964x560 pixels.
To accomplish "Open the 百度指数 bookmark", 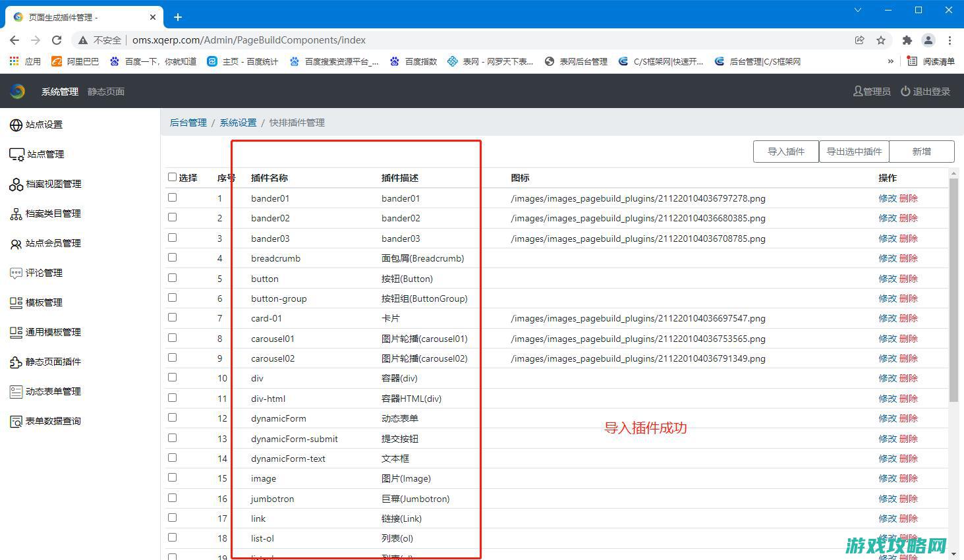I will coord(413,61).
